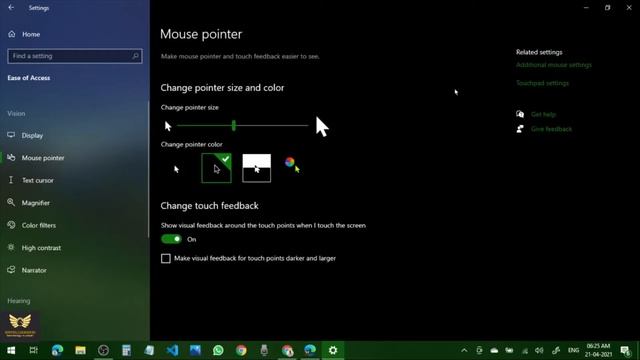
Task: Turn off touch visual feedback toggle
Action: coord(171,239)
